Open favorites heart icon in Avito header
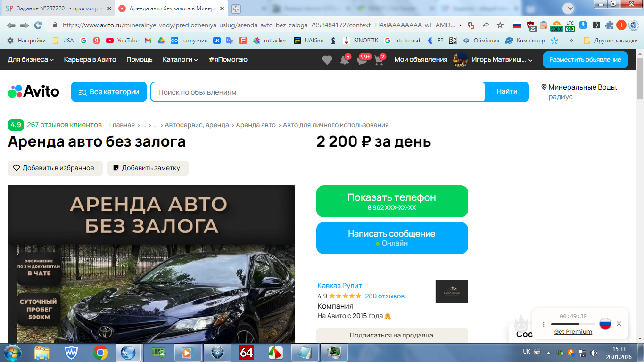 tap(327, 60)
